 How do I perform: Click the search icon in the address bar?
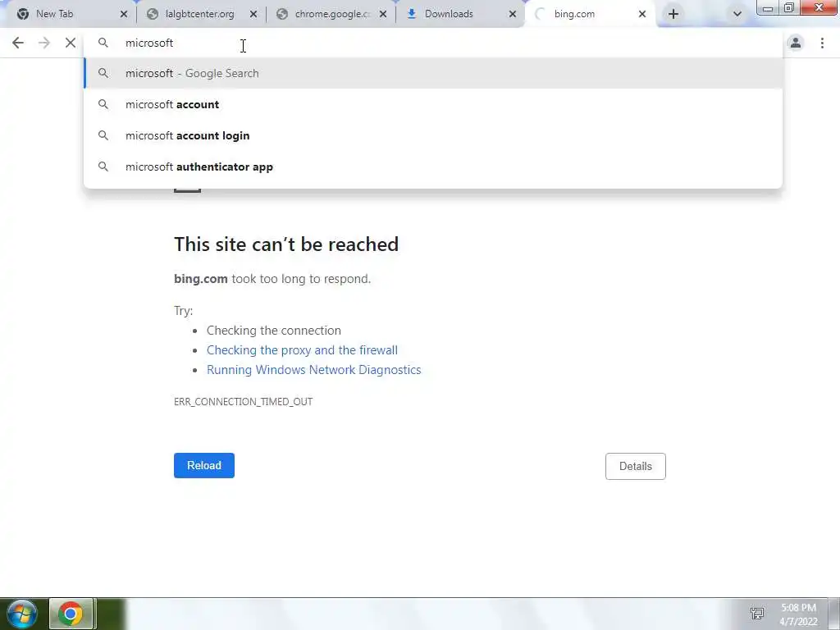click(x=103, y=43)
